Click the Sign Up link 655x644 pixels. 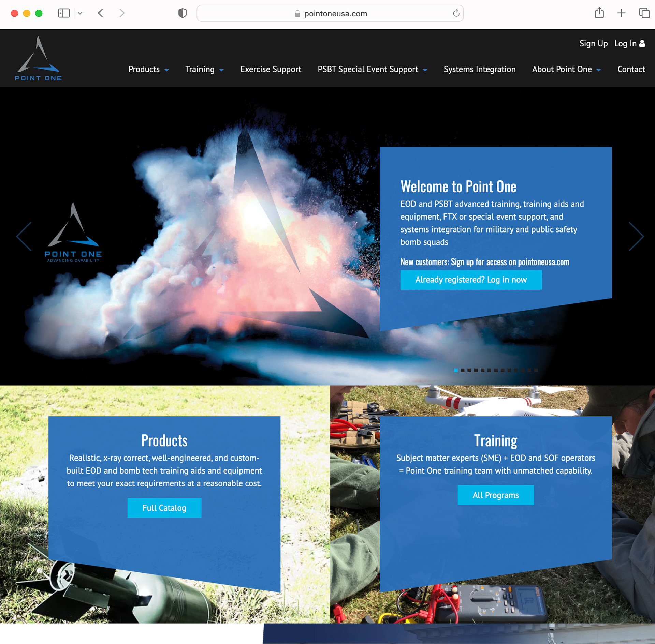pyautogui.click(x=593, y=44)
